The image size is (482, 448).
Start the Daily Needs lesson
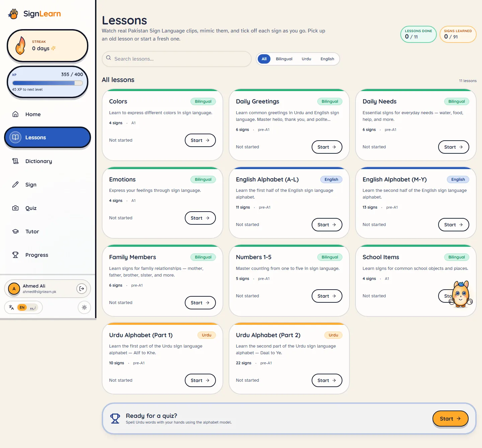point(454,147)
